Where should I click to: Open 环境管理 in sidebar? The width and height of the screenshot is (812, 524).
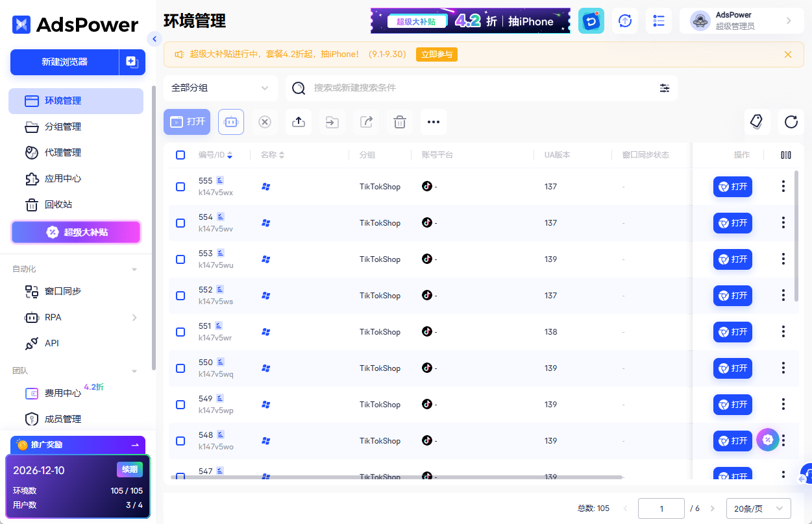click(x=76, y=101)
